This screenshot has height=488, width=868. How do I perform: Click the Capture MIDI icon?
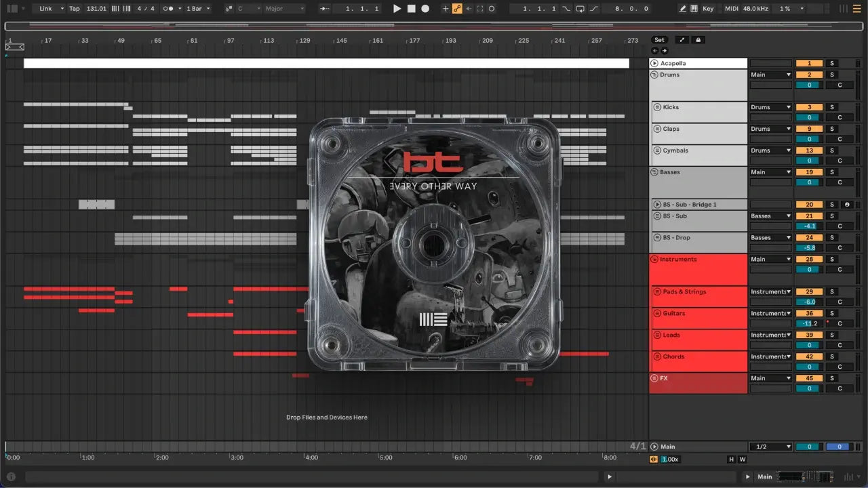[x=480, y=9]
